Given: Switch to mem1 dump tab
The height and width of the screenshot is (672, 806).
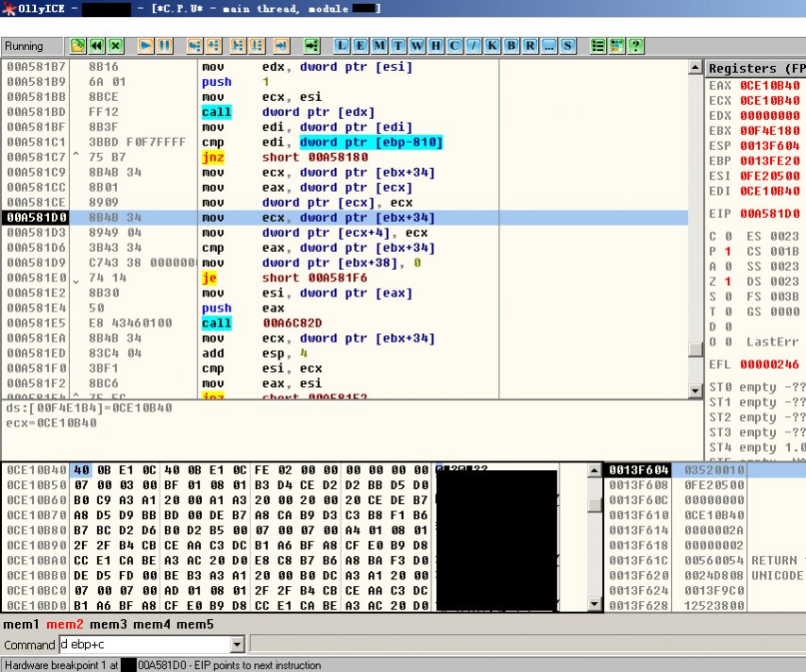Looking at the screenshot, I should click(21, 624).
